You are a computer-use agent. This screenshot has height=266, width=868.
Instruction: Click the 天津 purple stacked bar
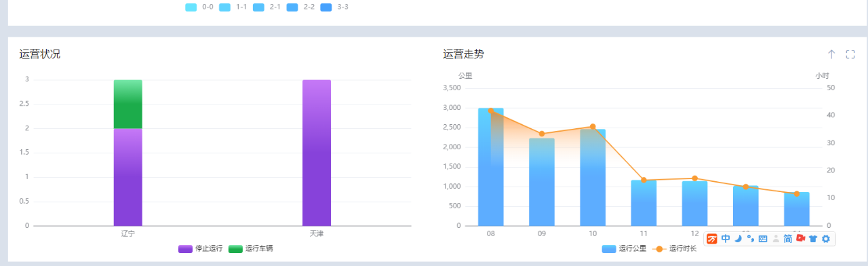(317, 153)
